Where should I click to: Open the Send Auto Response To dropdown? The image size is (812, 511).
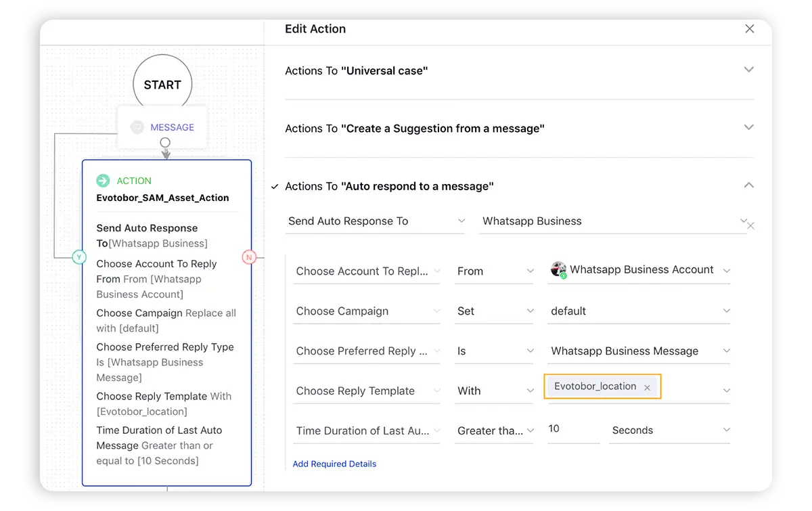[462, 221]
